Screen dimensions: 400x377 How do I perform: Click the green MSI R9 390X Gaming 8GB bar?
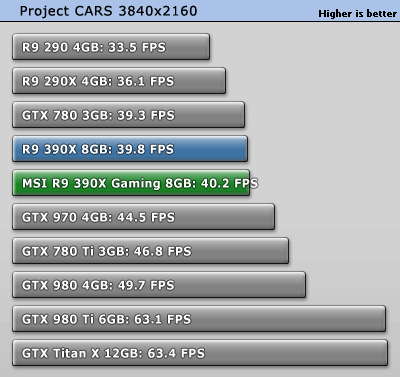131,183
